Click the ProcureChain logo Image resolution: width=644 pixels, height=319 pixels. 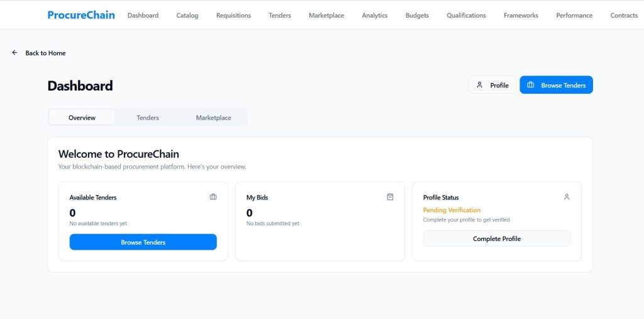(81, 14)
